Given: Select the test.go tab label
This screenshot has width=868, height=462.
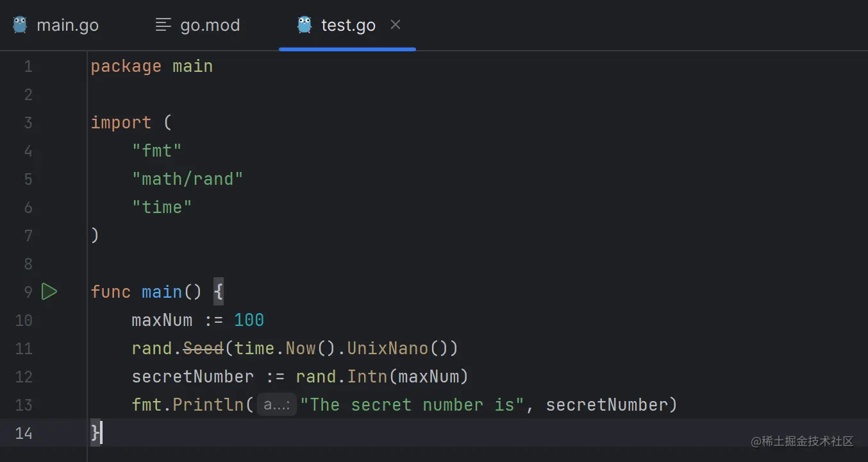Looking at the screenshot, I should click(x=348, y=26).
